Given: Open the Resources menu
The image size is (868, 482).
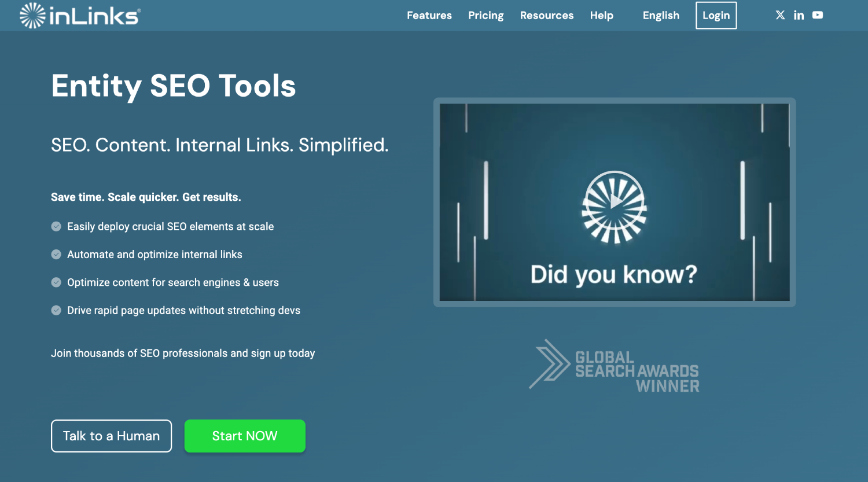Looking at the screenshot, I should [547, 16].
